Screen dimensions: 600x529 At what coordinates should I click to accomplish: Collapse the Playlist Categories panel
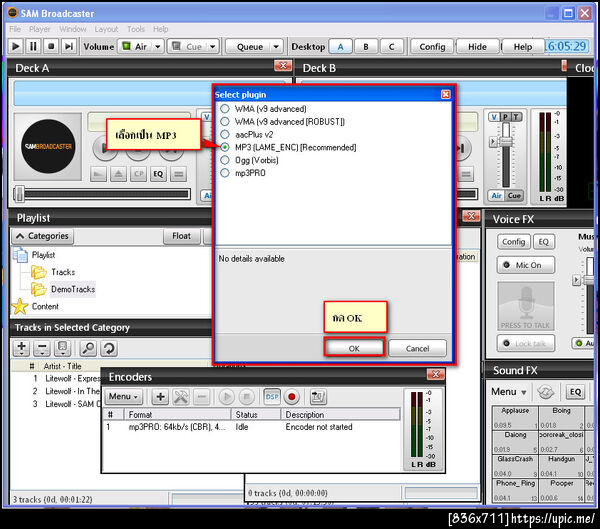click(x=42, y=236)
